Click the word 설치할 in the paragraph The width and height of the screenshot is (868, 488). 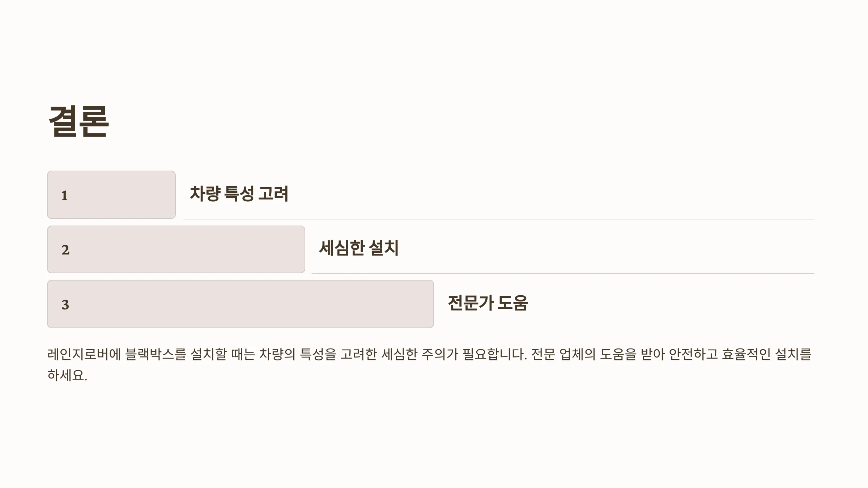208,354
